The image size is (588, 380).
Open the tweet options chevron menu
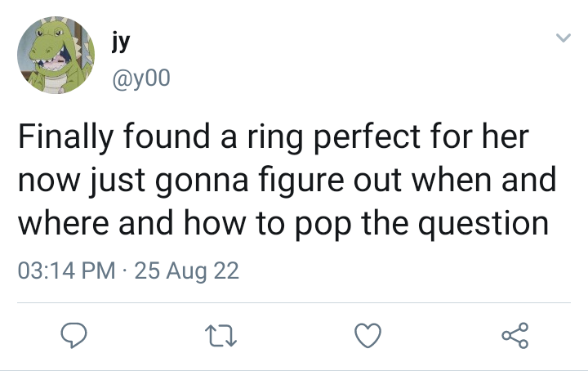[563, 38]
